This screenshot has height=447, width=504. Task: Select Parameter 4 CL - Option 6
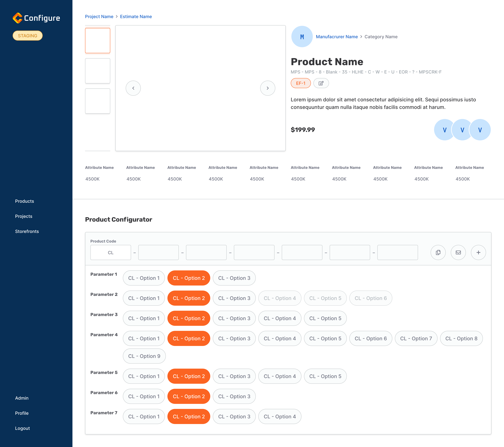tap(371, 339)
